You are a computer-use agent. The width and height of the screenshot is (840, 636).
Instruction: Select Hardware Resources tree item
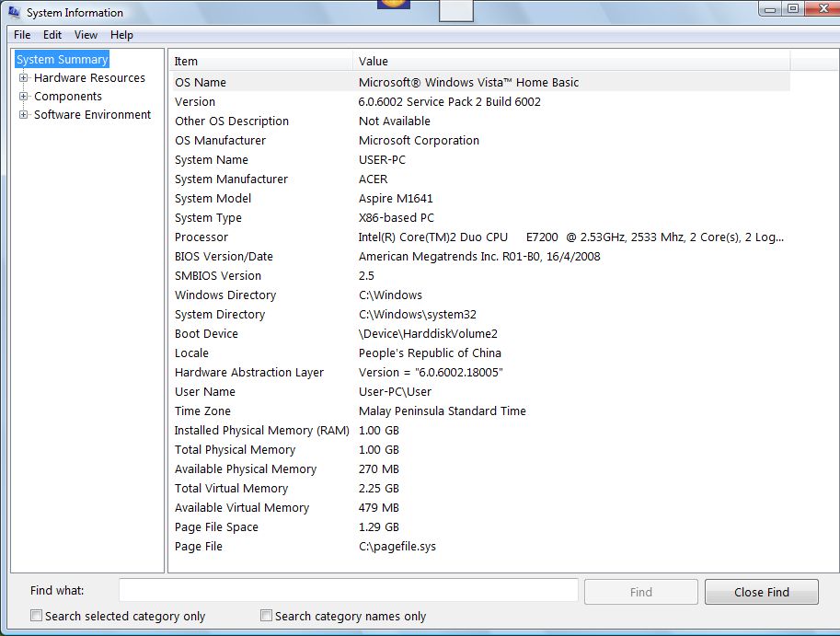[89, 77]
